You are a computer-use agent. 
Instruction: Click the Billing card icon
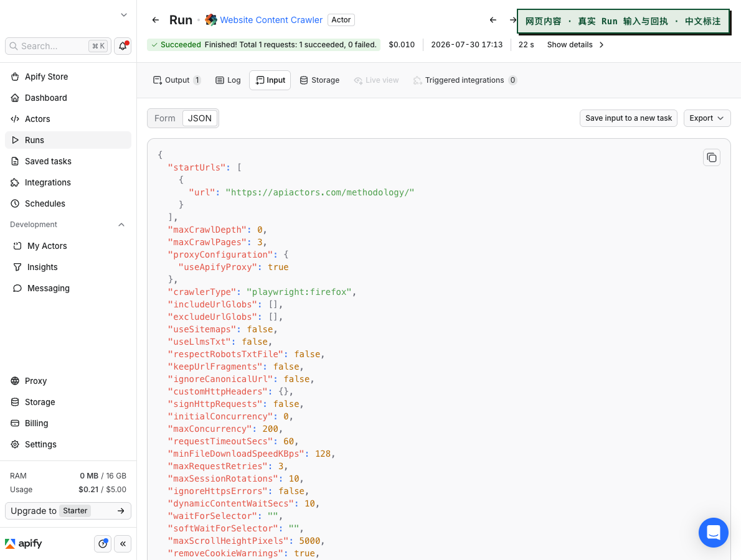point(15,424)
